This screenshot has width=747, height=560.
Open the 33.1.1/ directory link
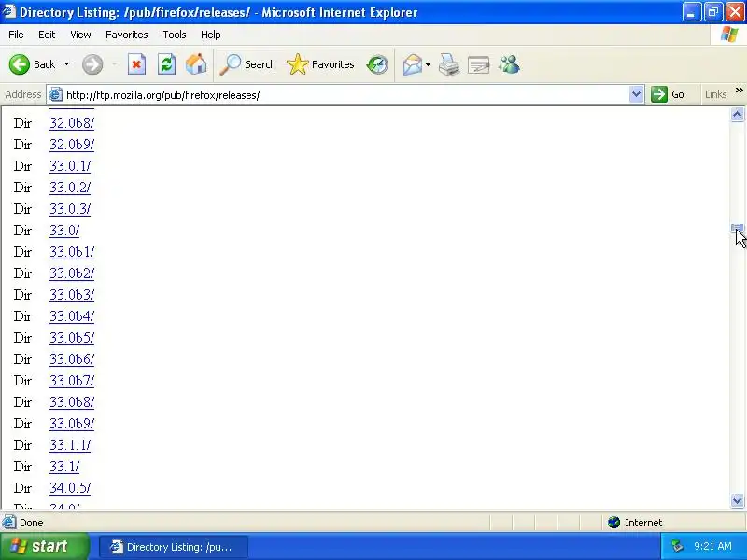coord(70,445)
